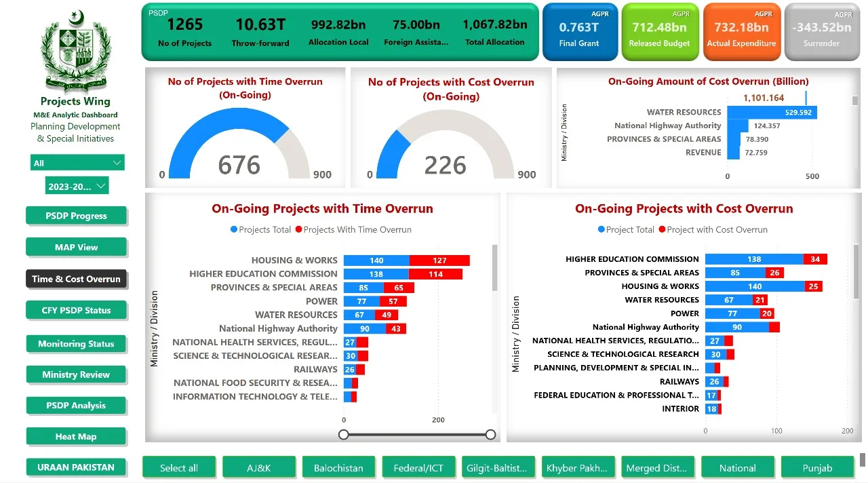Click the Projects Wing government emblem logo
The image size is (868, 483).
(x=75, y=52)
